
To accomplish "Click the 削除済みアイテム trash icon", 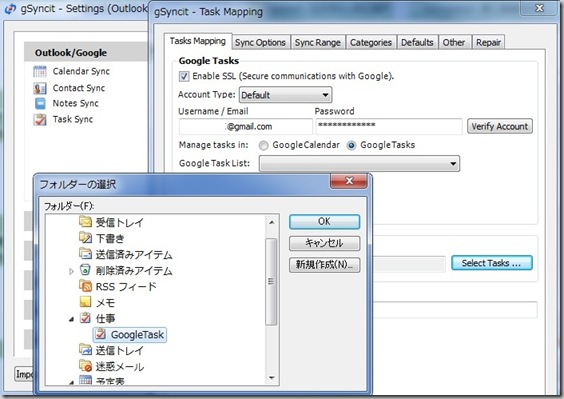I will tap(86, 269).
